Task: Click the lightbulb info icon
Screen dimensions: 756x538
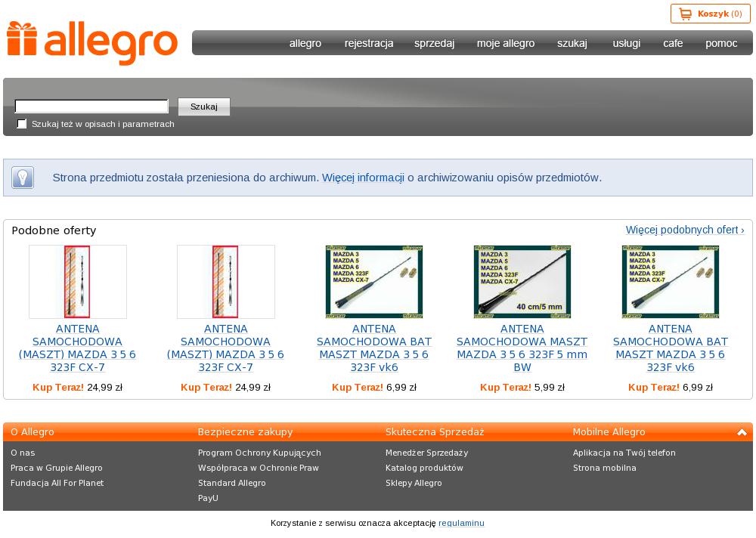Action: (x=23, y=178)
